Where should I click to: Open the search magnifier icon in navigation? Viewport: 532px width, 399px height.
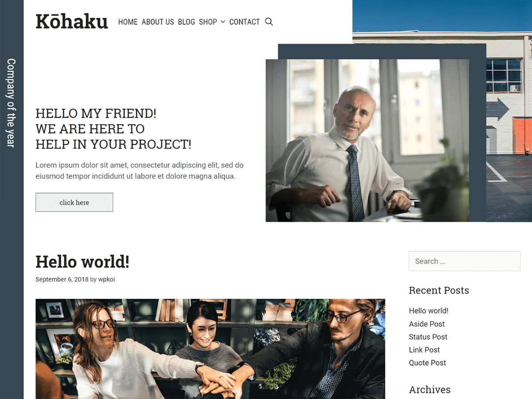coord(269,22)
